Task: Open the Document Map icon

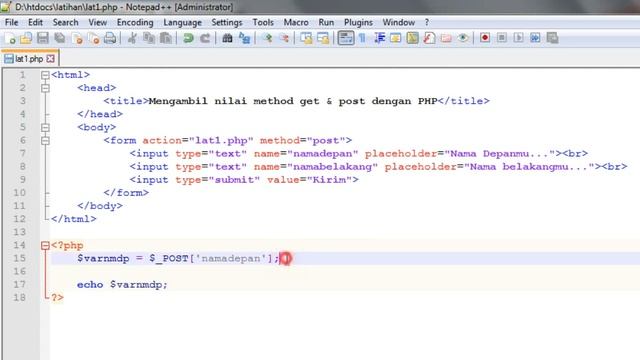Action: pos(412,38)
